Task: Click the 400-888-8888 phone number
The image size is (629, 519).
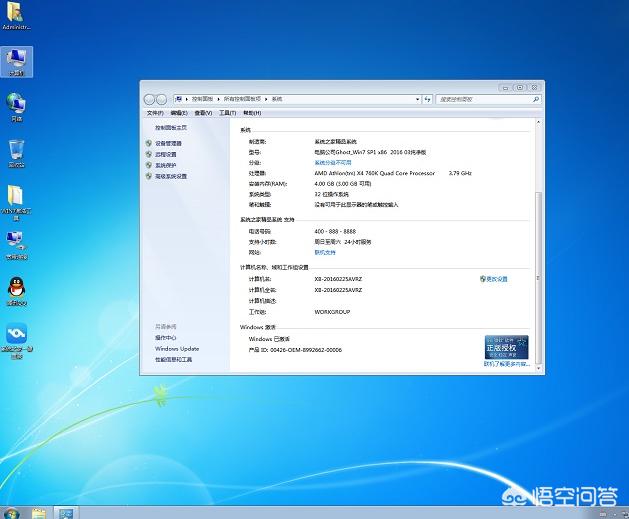Action: tap(335, 231)
